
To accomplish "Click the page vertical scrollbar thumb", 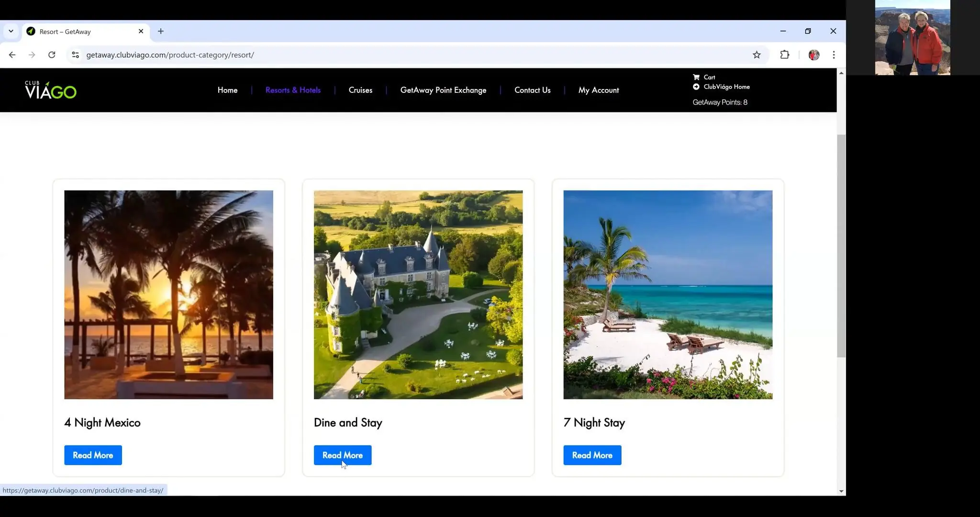I will click(x=841, y=245).
